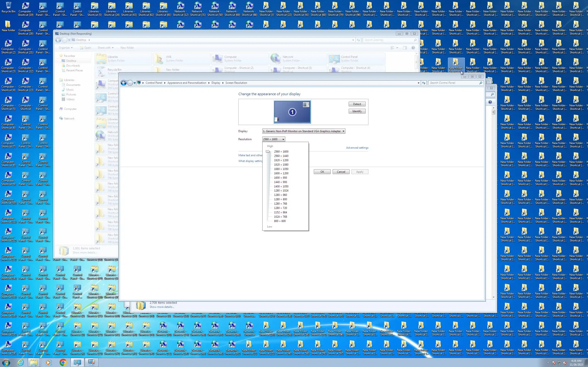
Task: Click the Detect button
Action: (357, 104)
